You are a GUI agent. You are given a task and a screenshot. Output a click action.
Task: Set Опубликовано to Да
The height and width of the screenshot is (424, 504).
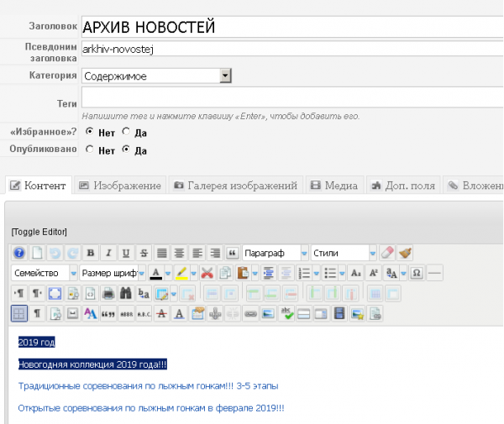[126, 149]
